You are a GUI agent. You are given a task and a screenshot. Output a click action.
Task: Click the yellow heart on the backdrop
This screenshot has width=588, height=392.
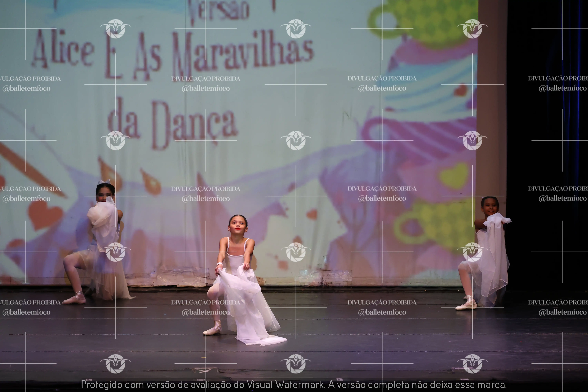454,176
